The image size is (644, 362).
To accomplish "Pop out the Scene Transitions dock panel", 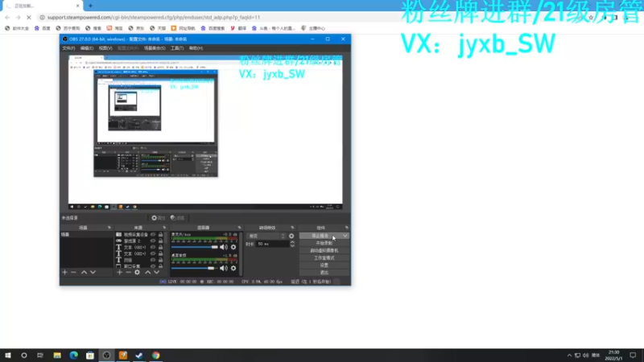I will [292, 228].
